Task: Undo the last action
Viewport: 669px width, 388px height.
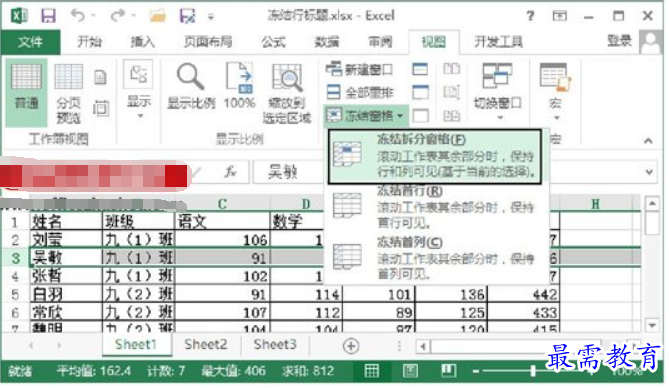Action: click(78, 16)
